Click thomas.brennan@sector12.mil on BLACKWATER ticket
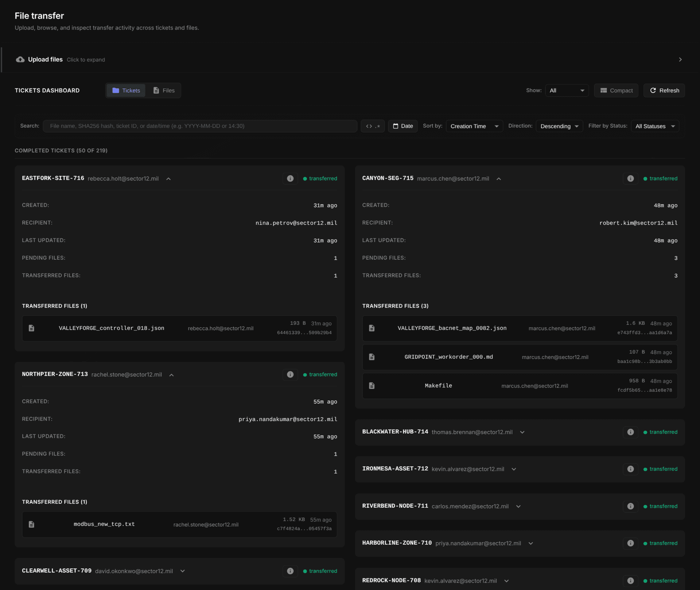This screenshot has width=700, height=590. pos(472,432)
